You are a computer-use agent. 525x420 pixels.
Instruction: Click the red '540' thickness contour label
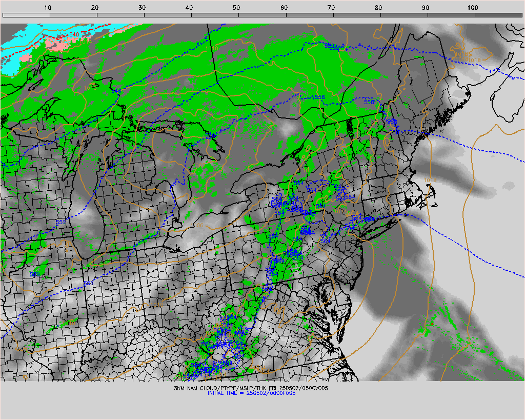[x=74, y=34]
